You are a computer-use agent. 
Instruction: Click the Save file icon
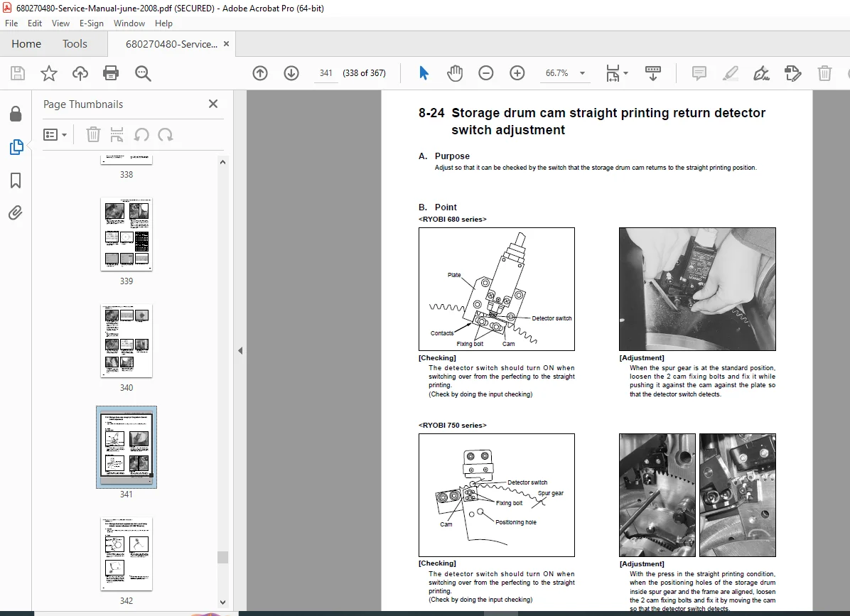tap(17, 73)
